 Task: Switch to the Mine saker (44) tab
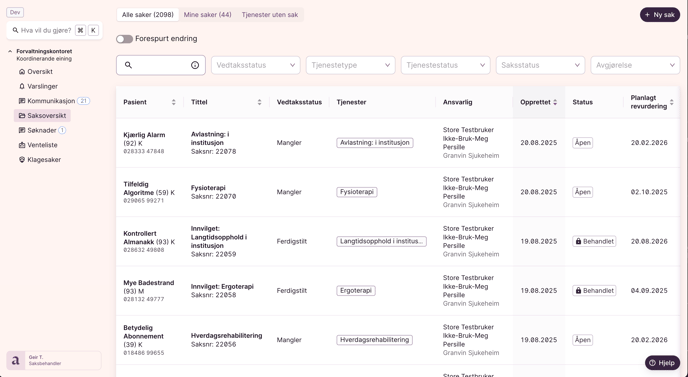click(x=208, y=15)
